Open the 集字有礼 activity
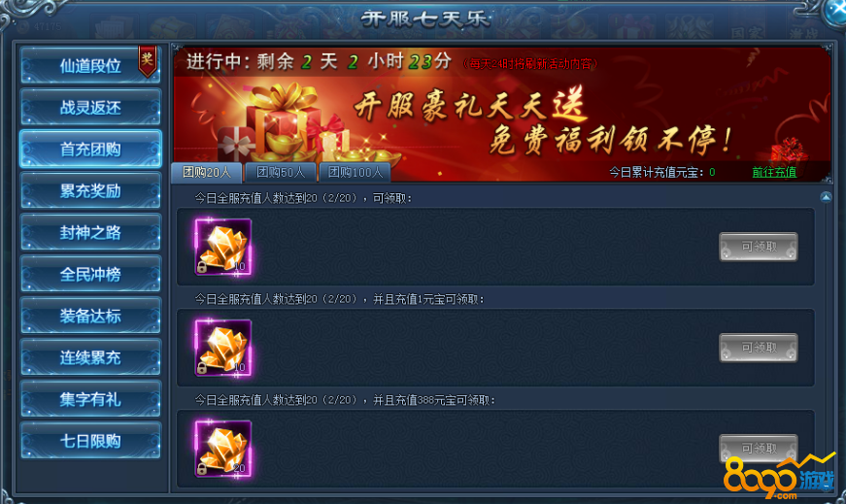 (90, 399)
